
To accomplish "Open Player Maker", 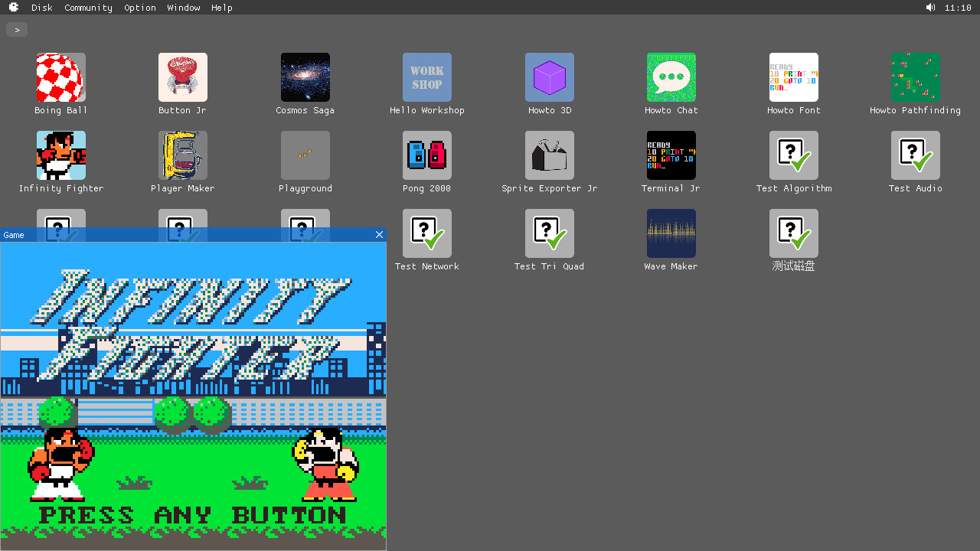I will (182, 155).
